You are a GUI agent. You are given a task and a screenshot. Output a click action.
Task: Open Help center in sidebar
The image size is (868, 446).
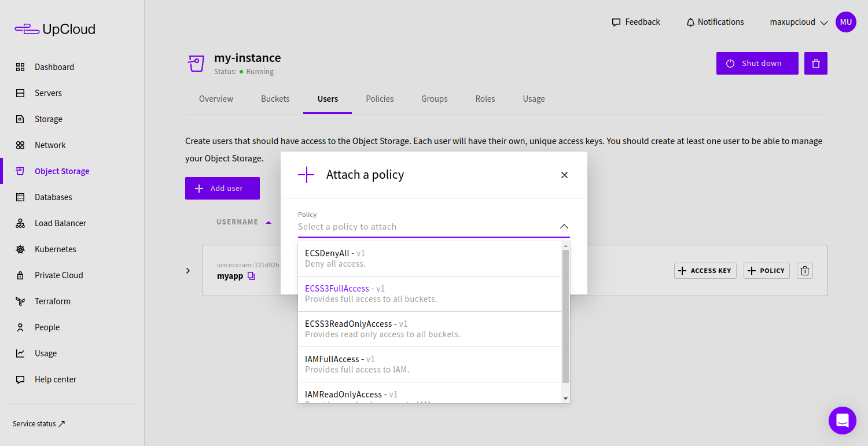pyautogui.click(x=55, y=379)
